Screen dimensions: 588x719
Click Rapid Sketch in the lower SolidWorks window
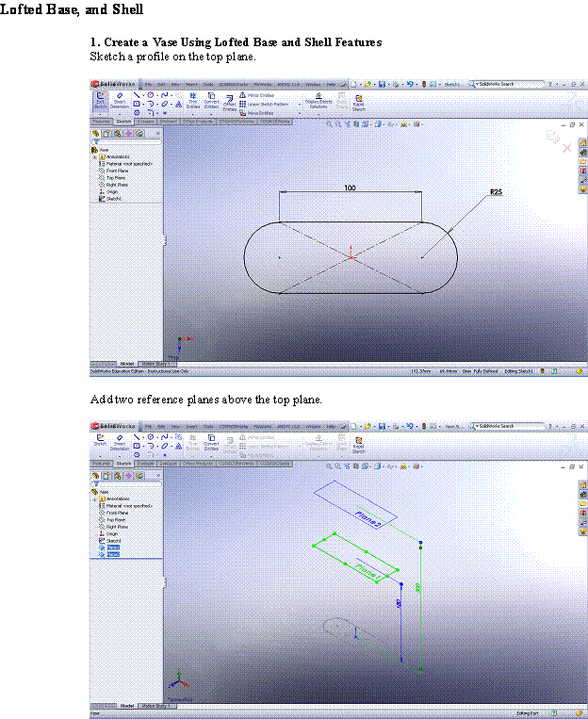click(x=359, y=445)
